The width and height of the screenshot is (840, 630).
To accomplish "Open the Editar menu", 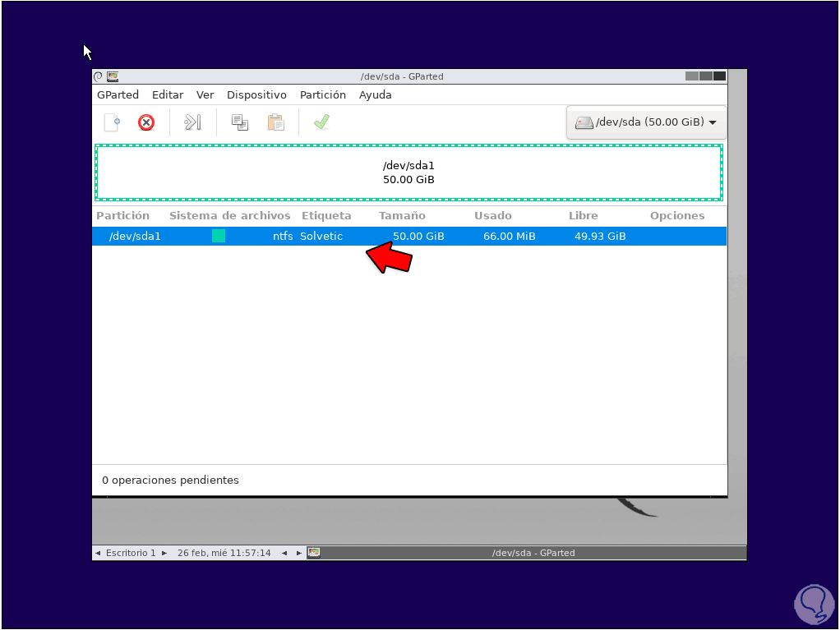I will [x=168, y=94].
